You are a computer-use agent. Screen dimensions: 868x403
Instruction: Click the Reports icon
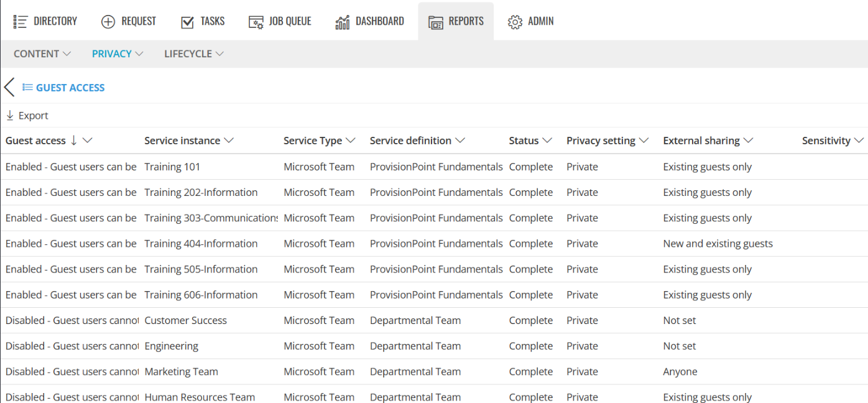pyautogui.click(x=436, y=22)
